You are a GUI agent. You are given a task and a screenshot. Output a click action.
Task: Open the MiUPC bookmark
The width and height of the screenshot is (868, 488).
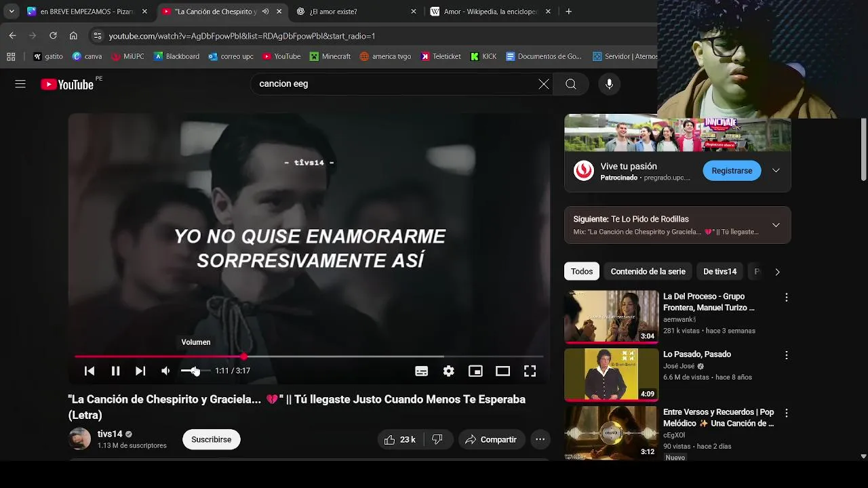(x=127, y=56)
